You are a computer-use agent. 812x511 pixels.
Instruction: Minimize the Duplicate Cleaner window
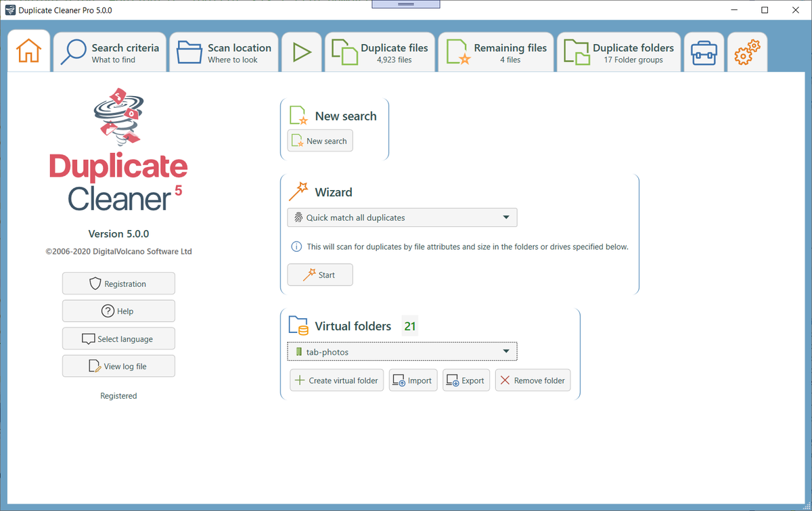point(734,10)
